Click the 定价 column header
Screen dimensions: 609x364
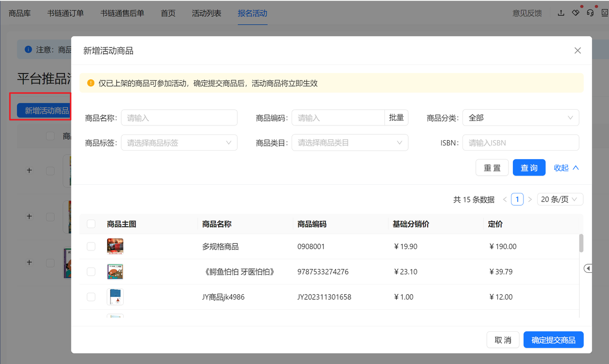(495, 224)
